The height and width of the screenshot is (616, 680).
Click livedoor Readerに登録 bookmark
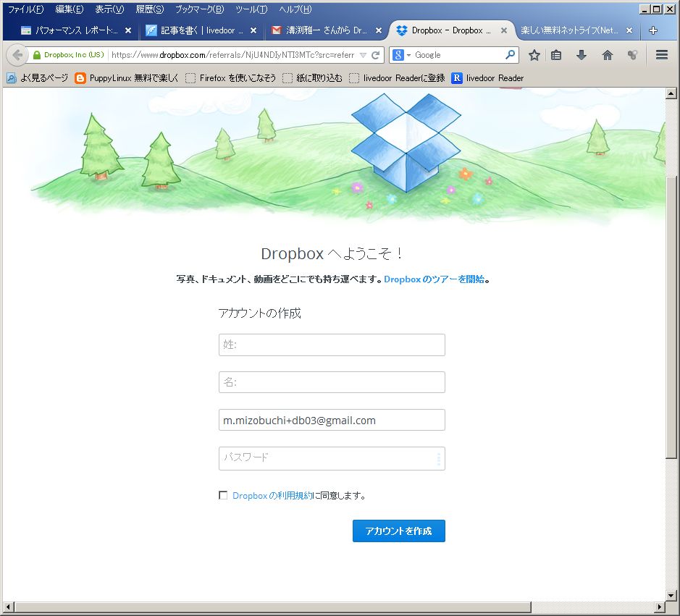coord(397,78)
